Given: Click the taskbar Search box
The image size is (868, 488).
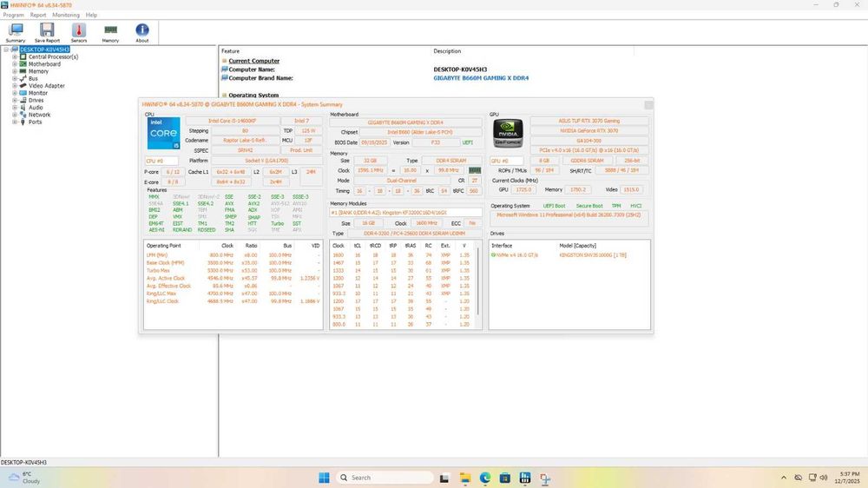Looking at the screenshot, I should click(x=385, y=478).
